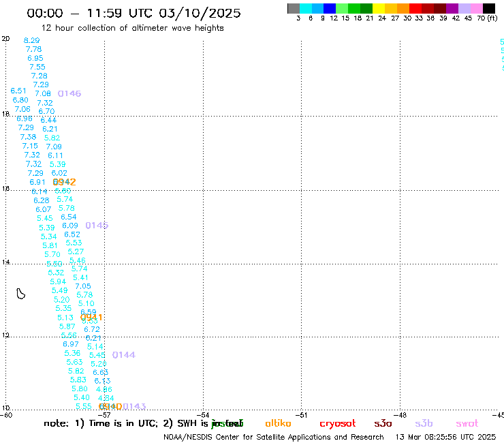The height and width of the screenshot is (443, 504).
Task: Click the purple legend color swatch
Action: (x=452, y=8)
